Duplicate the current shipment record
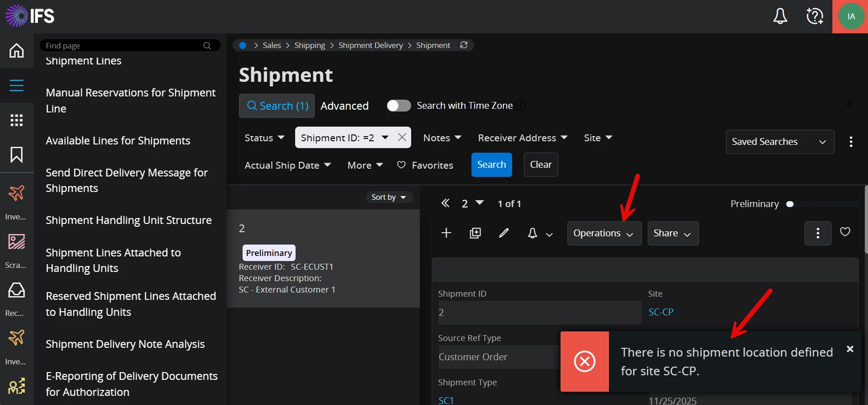 (475, 233)
